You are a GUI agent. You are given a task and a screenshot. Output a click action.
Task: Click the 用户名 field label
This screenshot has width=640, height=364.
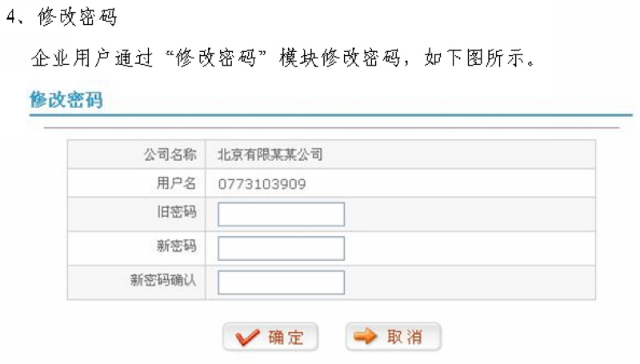(x=176, y=184)
